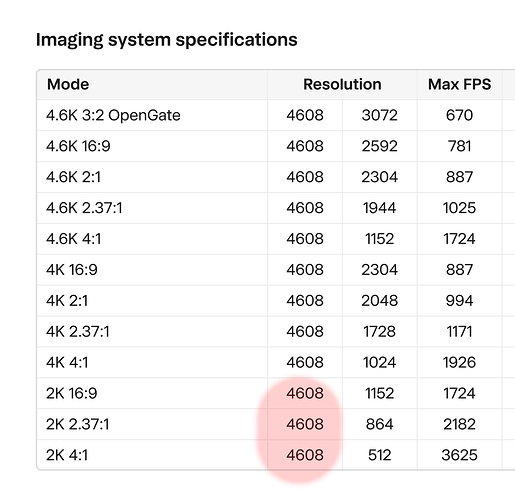Click the 4.6K 2.37:1 row label
515x500 pixels.
(x=84, y=208)
